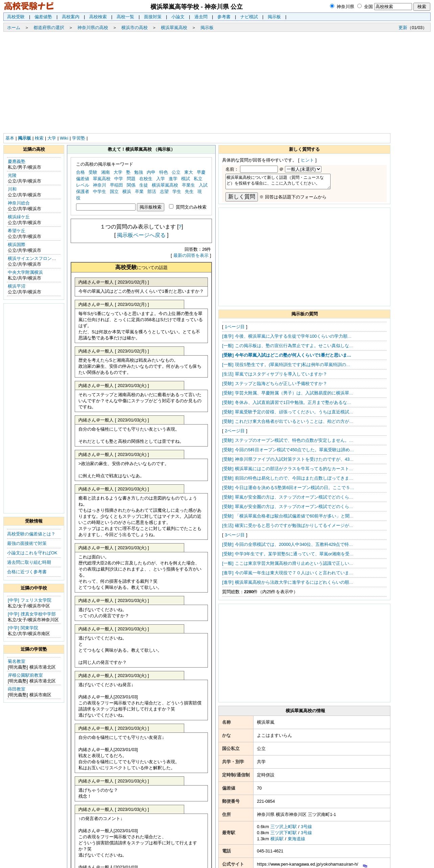
Task: Open 慶應義塾 in nearby schools
Action: (x=17, y=162)
